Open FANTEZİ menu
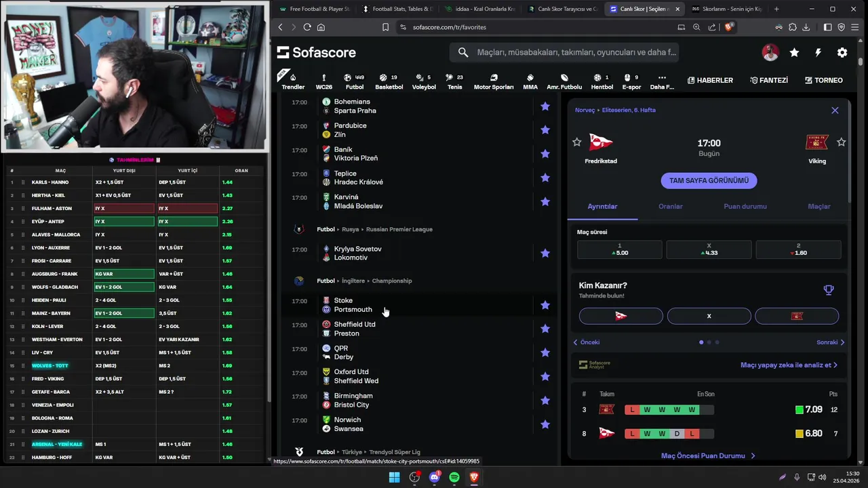The image size is (868, 488). pyautogui.click(x=769, y=80)
